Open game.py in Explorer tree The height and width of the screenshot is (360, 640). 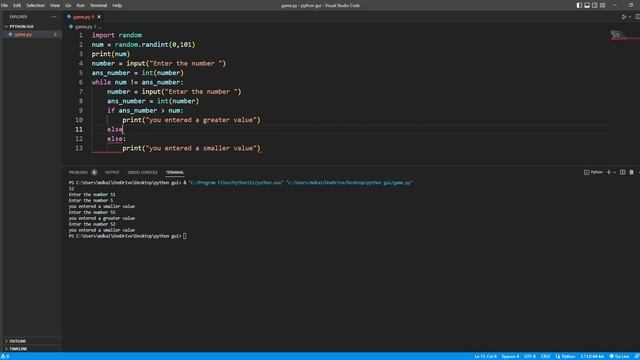23,35
